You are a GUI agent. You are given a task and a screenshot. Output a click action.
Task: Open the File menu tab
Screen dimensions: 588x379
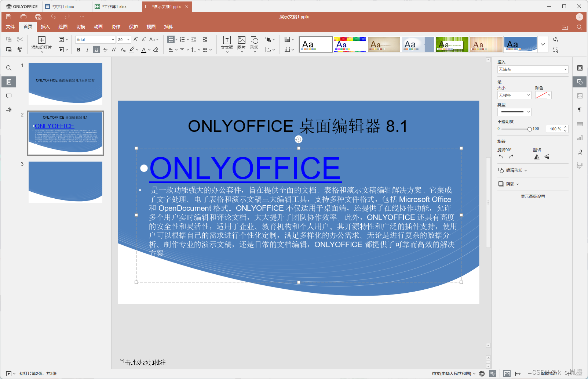pos(10,27)
